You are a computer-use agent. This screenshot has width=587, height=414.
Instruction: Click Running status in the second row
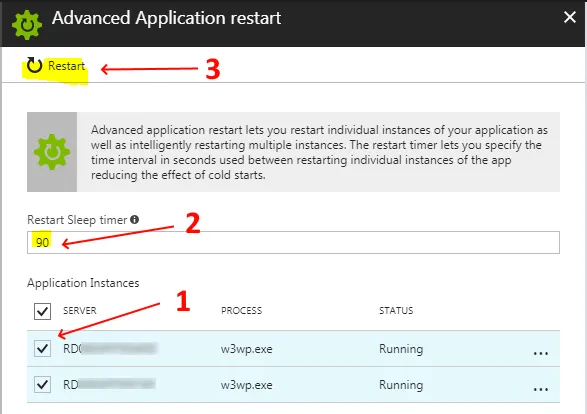point(401,385)
